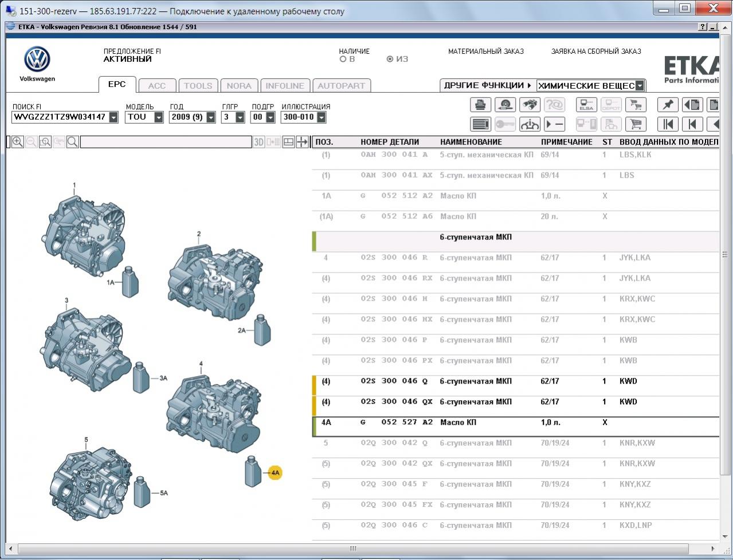This screenshot has width=733, height=560.
Task: Click the page with left arrow icon
Action: click(x=692, y=105)
